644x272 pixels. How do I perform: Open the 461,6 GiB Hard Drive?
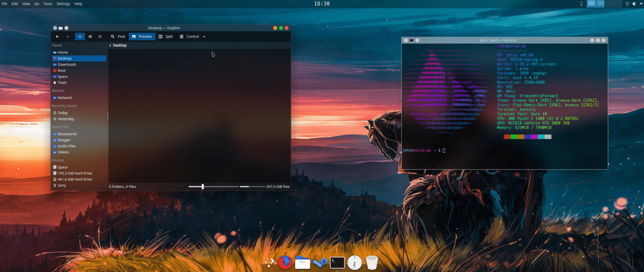(79, 179)
